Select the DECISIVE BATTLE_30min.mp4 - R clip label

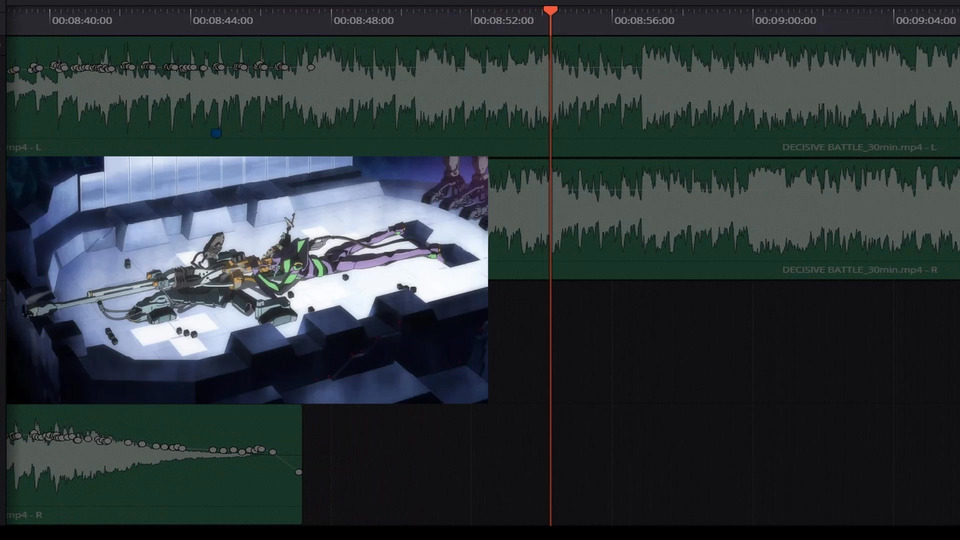pyautogui.click(x=860, y=269)
